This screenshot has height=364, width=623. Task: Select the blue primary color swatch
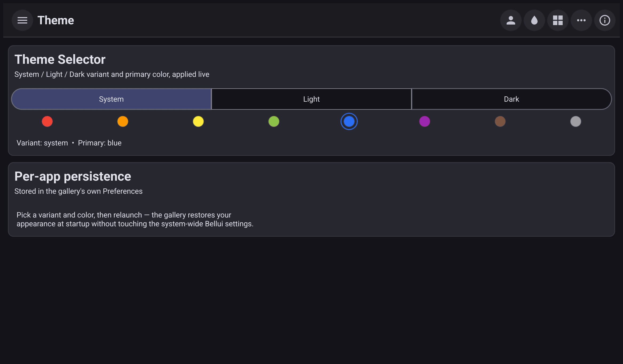click(x=349, y=121)
